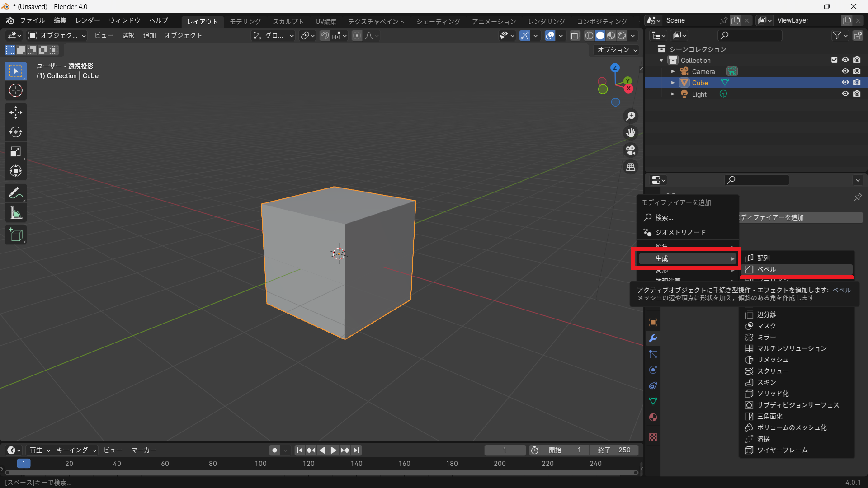Open the object mode dropdown
This screenshot has width=868, height=488.
(x=57, y=35)
